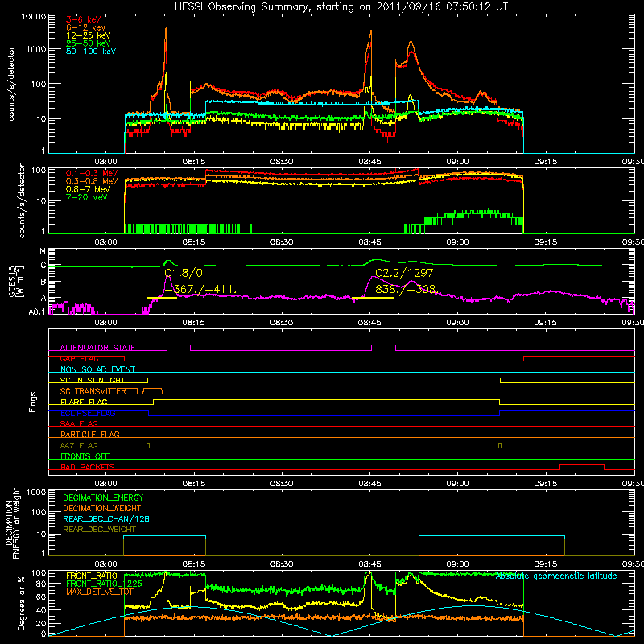Click the C1.8/0 flare annotation
Image resolution: width=644 pixels, height=644 pixels.
click(184, 273)
